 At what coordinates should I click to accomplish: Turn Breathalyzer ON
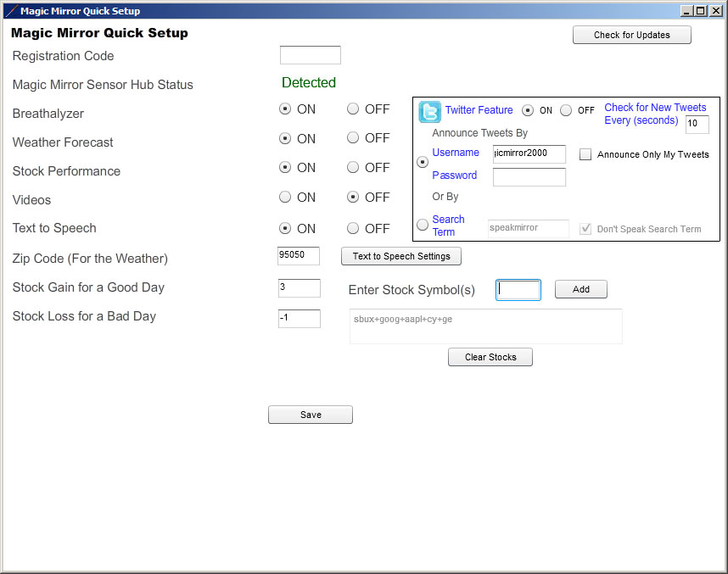284,109
